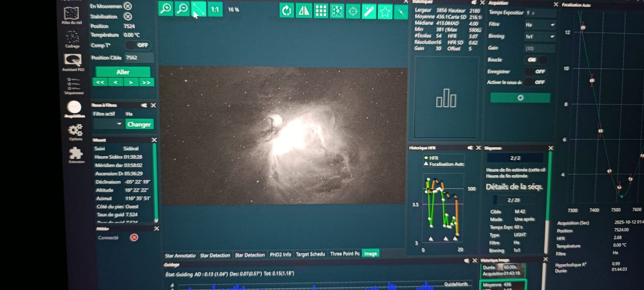Image resolution: width=644 pixels, height=290 pixels.
Task: Open the Séquenceur sidebar section
Action: [x=74, y=86]
